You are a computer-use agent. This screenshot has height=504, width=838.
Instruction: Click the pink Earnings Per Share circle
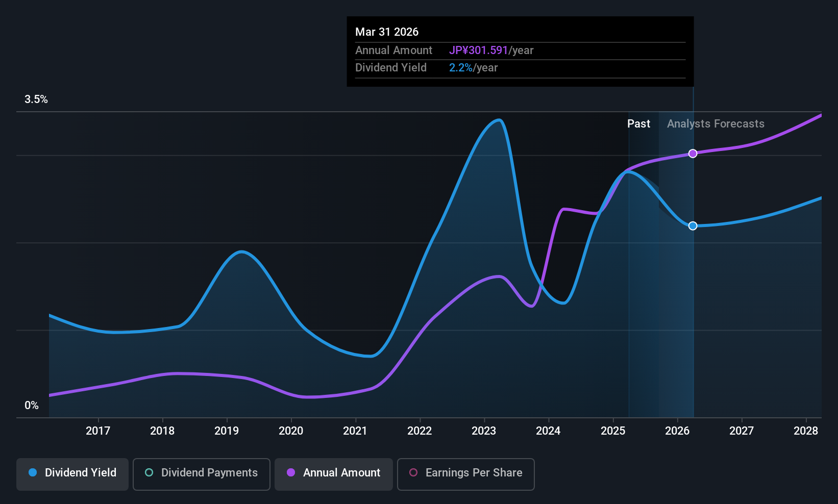tap(413, 472)
